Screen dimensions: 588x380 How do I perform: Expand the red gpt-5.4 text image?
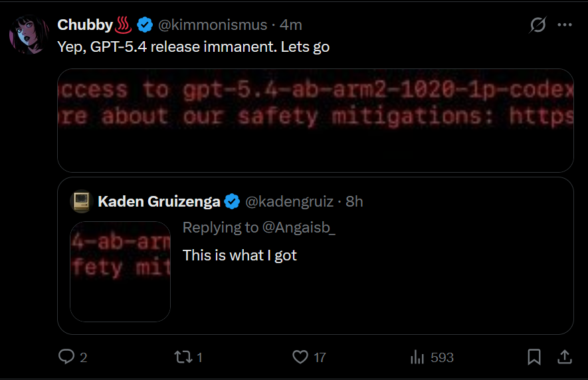click(316, 120)
